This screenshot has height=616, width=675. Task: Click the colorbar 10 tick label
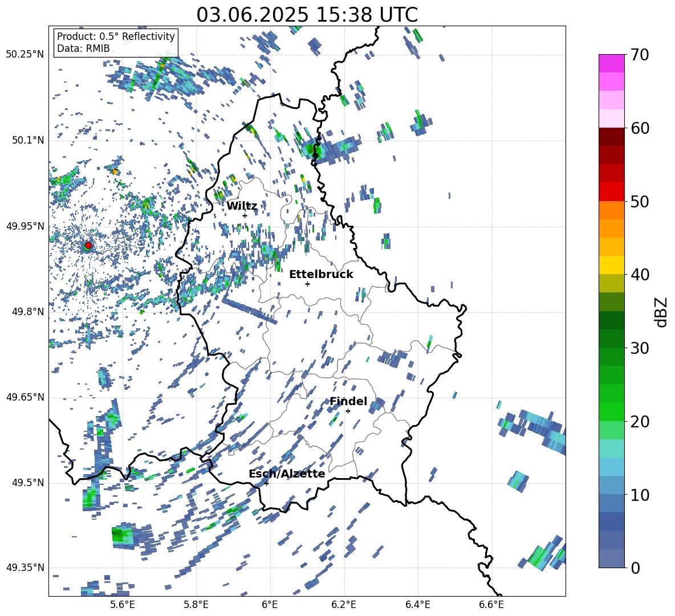[640, 495]
